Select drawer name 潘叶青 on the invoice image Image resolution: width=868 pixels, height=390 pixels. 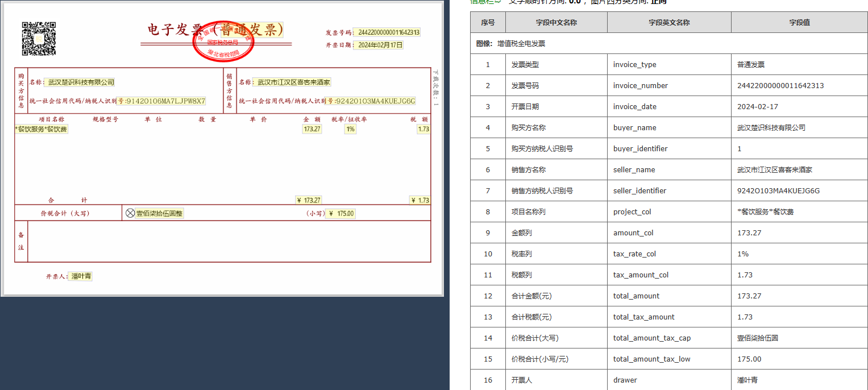point(80,276)
